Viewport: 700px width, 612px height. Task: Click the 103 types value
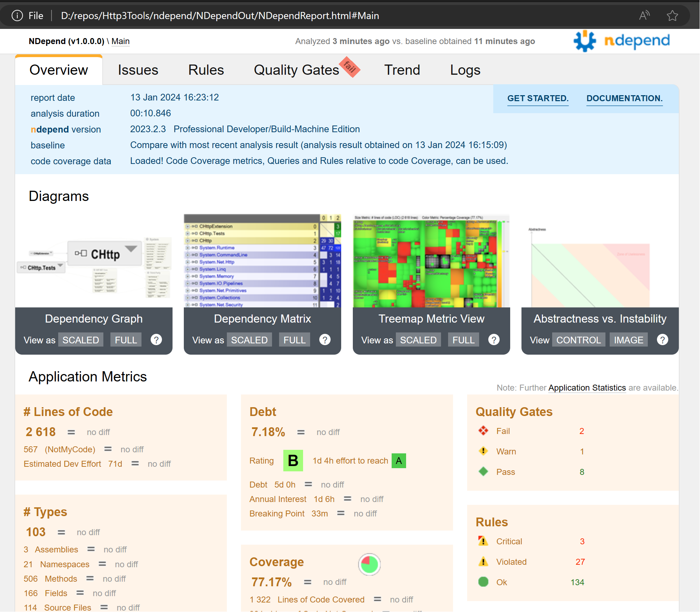(36, 532)
